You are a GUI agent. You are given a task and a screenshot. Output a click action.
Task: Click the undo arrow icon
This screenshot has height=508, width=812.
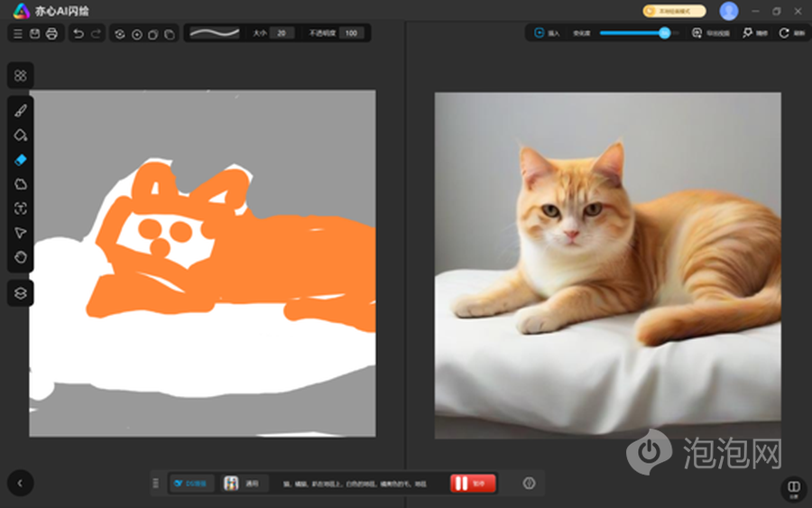coord(78,33)
